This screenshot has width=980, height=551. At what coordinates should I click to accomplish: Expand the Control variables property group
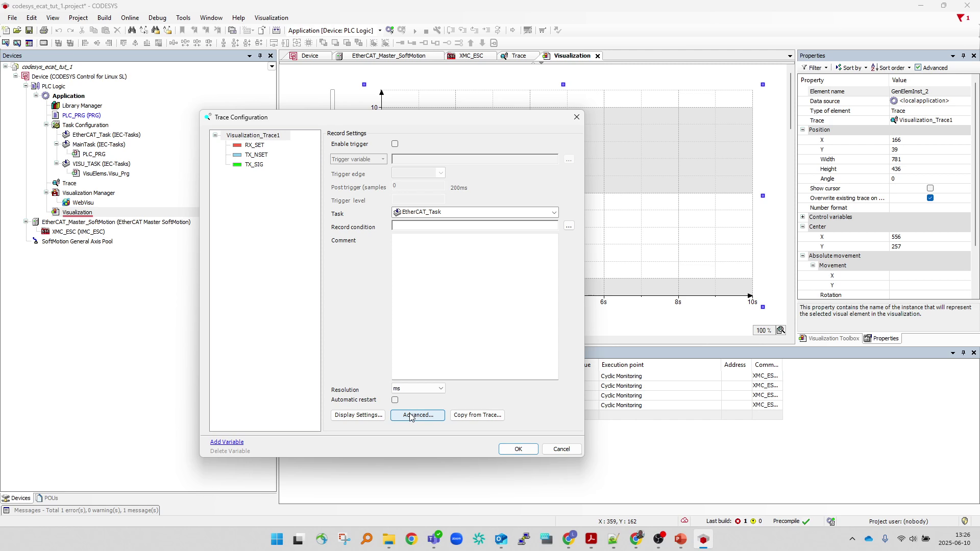803,217
